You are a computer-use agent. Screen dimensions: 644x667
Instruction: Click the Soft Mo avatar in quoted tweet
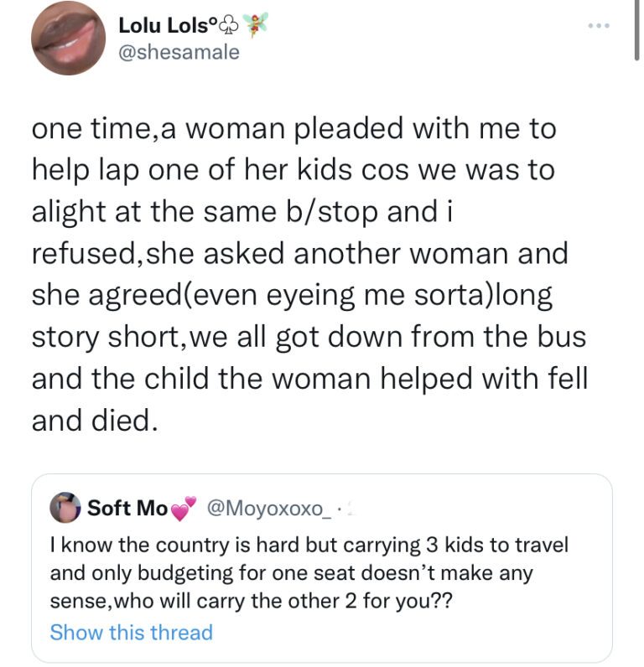click(x=65, y=508)
